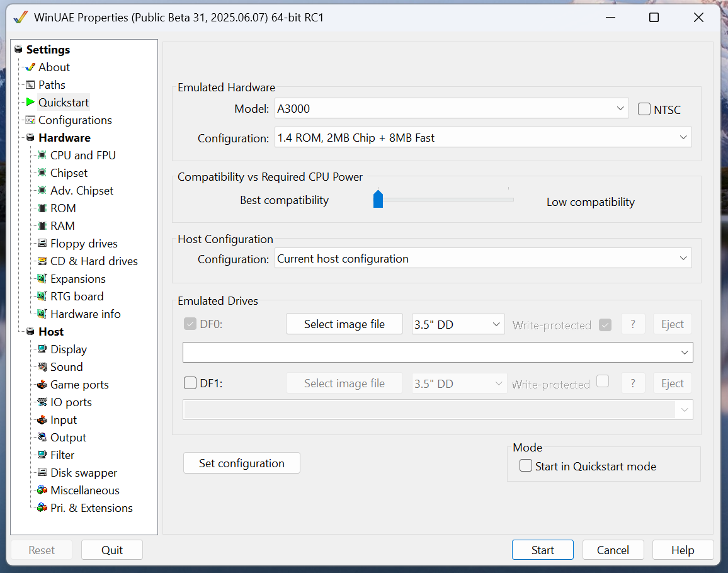Click the Hardware info icon
The image size is (728, 573).
pyautogui.click(x=42, y=314)
